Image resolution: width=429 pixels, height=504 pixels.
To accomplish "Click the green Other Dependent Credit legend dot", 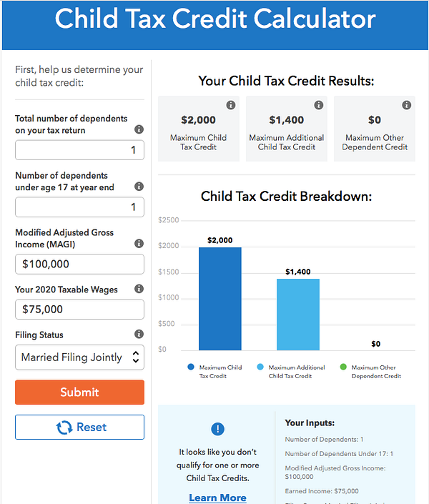I will pyautogui.click(x=343, y=367).
